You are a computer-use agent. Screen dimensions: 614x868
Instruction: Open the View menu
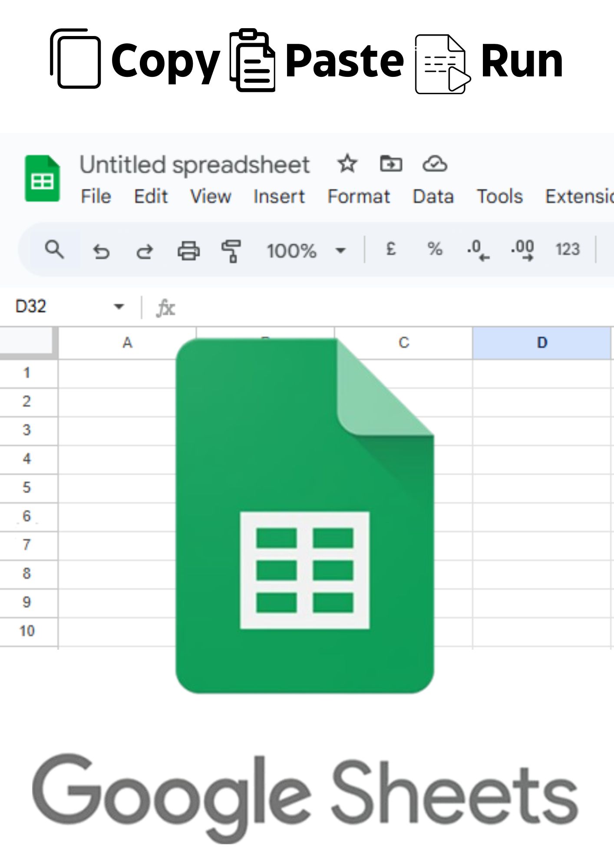tap(211, 197)
